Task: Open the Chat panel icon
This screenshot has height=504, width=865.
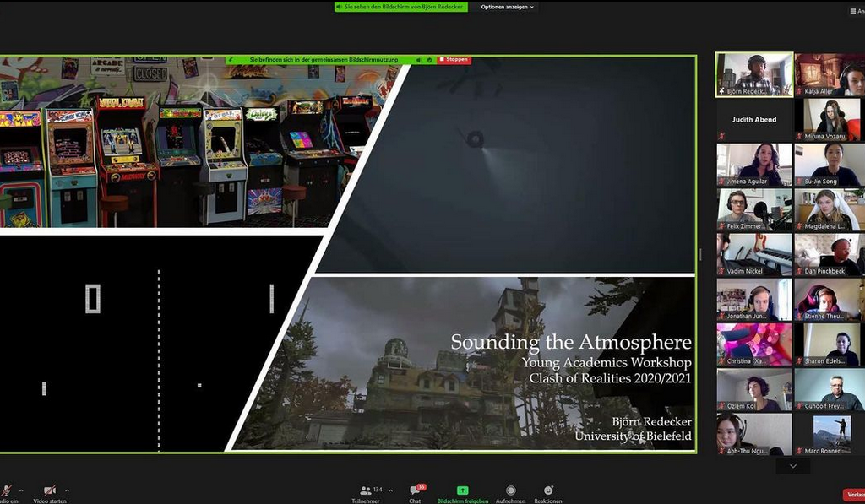Action: [x=415, y=490]
